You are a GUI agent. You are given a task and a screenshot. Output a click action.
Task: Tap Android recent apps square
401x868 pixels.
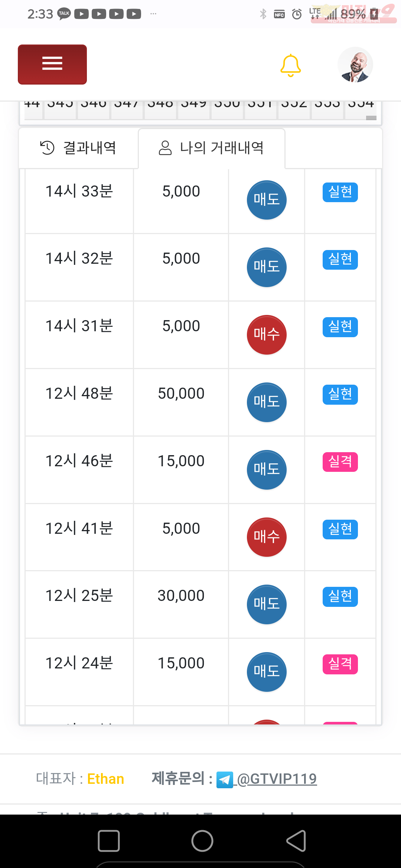point(109,841)
